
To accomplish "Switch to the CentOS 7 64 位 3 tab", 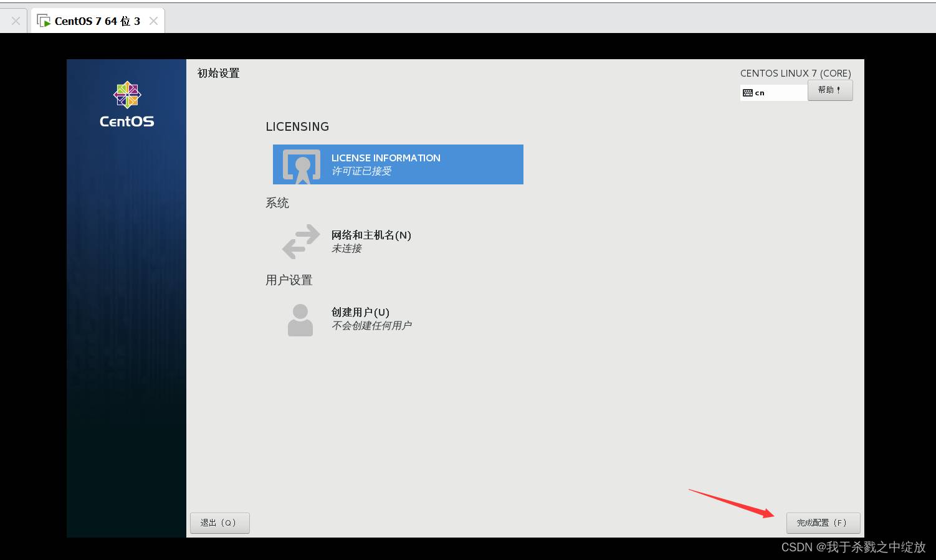I will [97, 21].
